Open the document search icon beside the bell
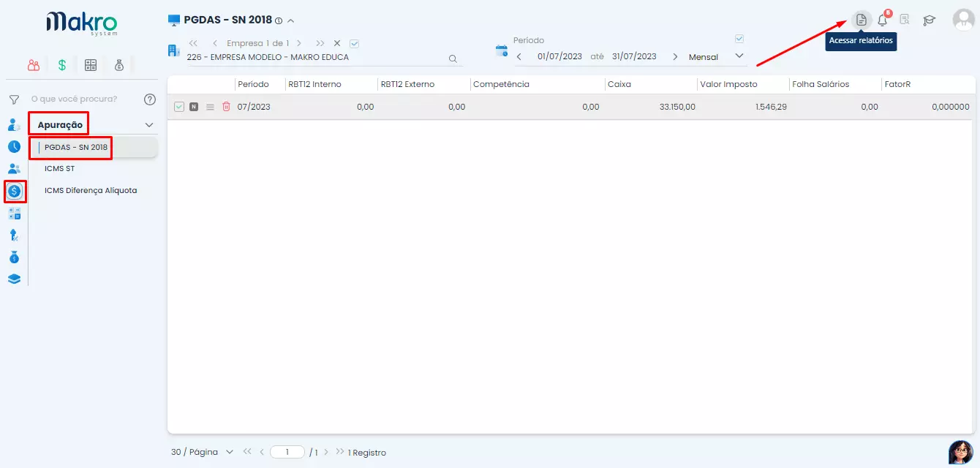Viewport: 980px width, 468px height. coord(905,20)
